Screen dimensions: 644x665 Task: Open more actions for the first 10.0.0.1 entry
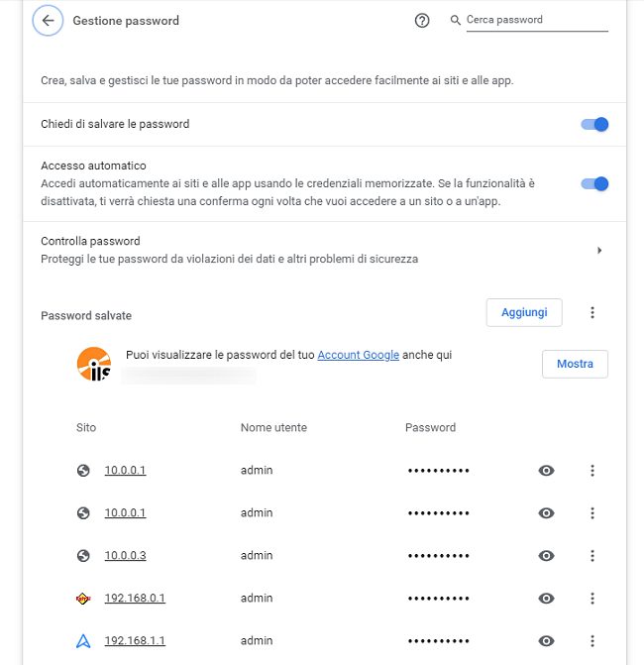coord(592,471)
